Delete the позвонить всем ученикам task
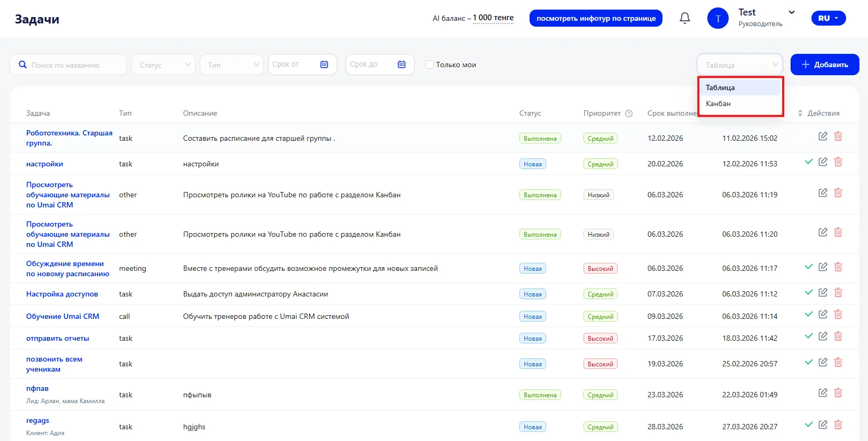Screen dimensions: 868x441 click(838, 362)
